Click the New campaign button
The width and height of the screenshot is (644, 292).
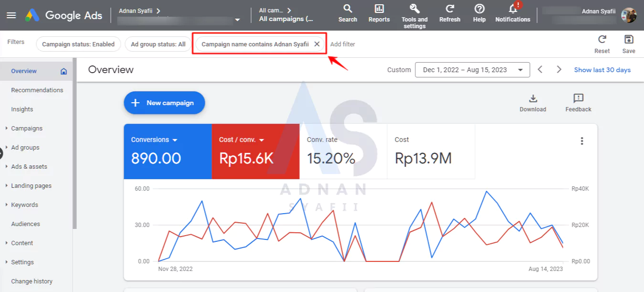(164, 103)
